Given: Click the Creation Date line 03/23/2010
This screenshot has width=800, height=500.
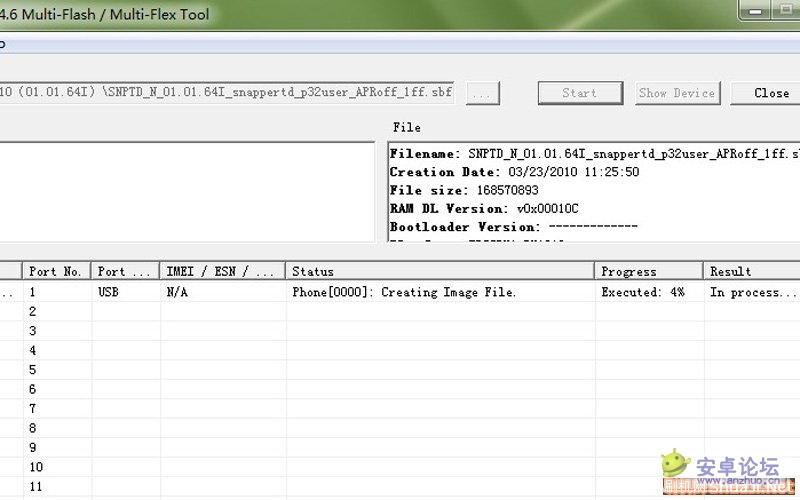Looking at the screenshot, I should point(514,171).
